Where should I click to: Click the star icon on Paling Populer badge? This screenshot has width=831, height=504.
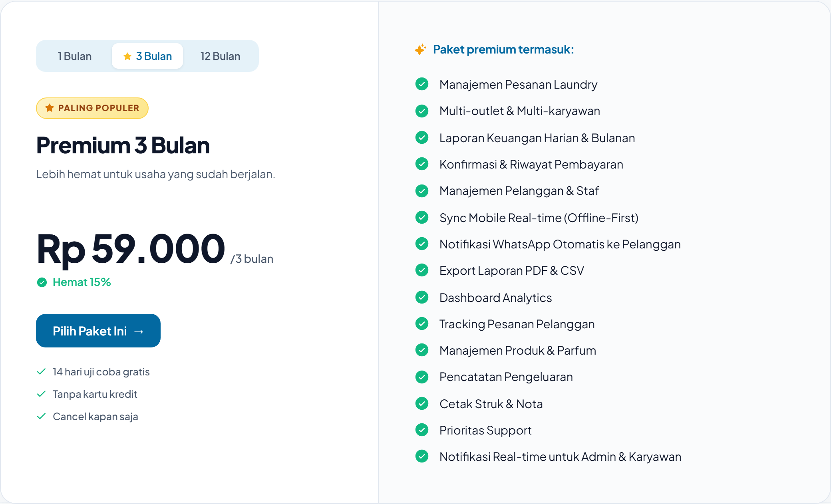pos(50,108)
